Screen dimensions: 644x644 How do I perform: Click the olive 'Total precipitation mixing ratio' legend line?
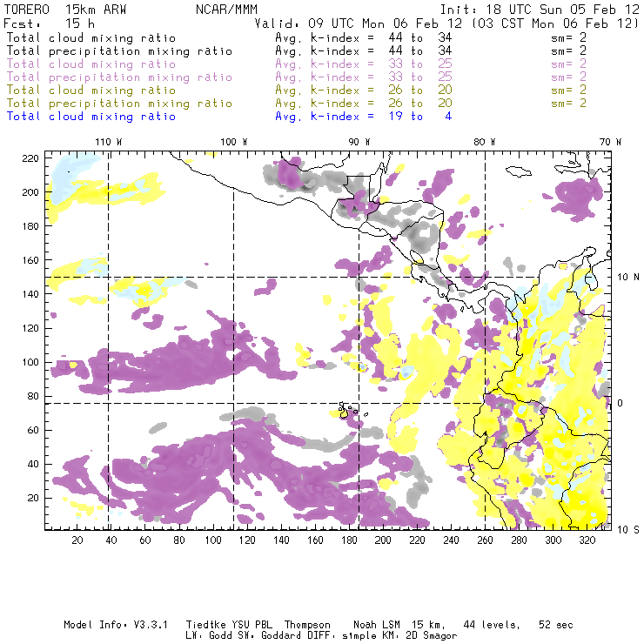pyautogui.click(x=119, y=104)
